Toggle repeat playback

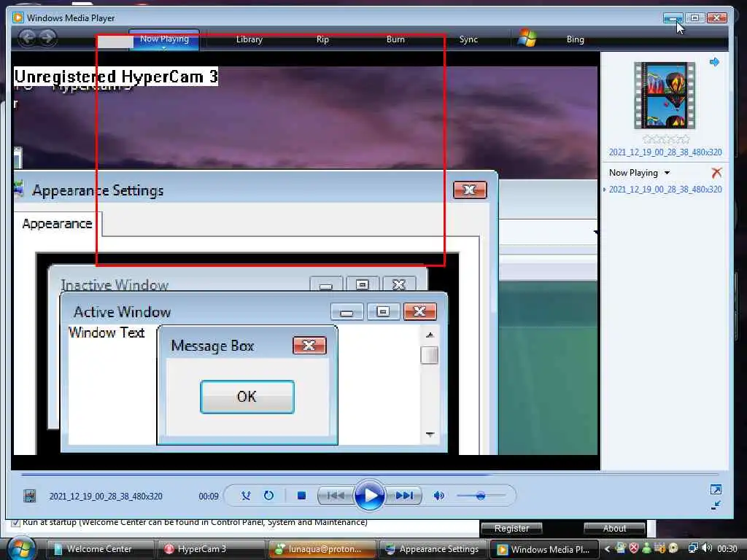[x=268, y=496]
